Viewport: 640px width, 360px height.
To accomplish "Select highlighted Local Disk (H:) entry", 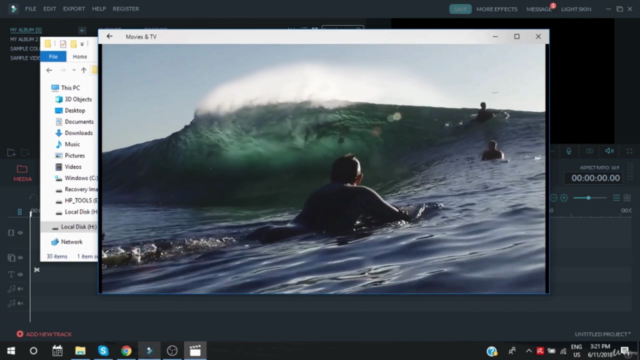I will 69,227.
